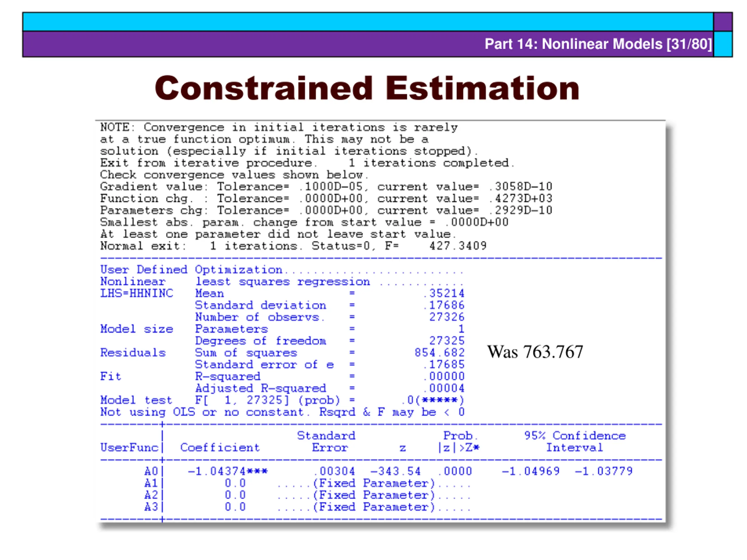Click the 'UserFunc' table row header
747x560 pixels.
click(129, 448)
